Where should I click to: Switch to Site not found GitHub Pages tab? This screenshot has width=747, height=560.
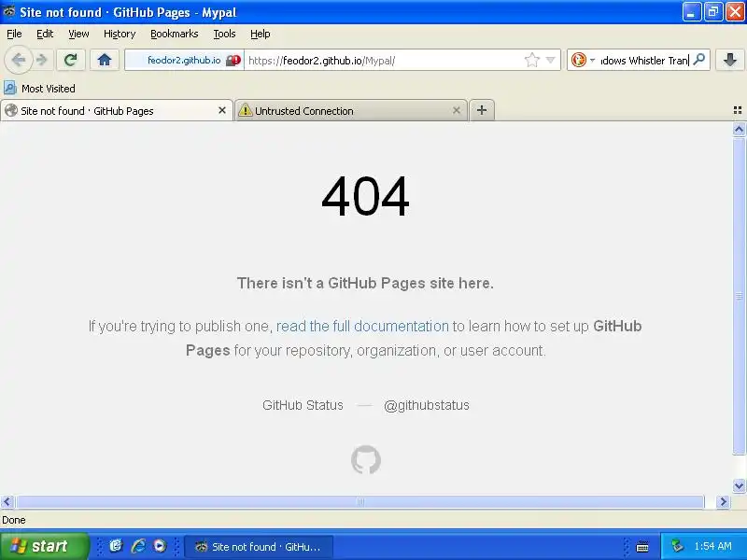(117, 111)
